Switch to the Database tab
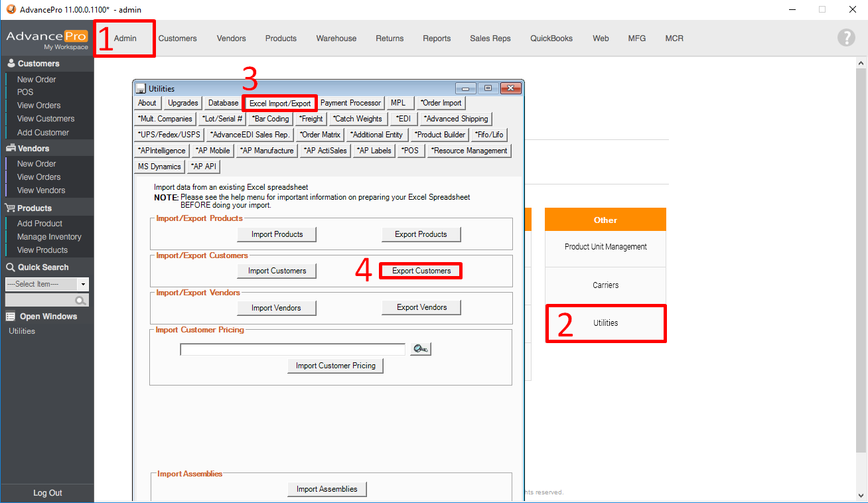 [223, 103]
